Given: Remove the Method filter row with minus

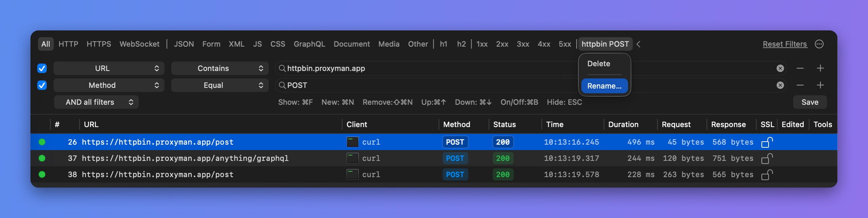Looking at the screenshot, I should pos(800,85).
